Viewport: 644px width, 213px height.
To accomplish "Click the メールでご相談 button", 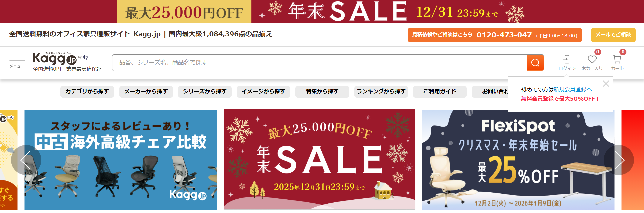I will click(613, 35).
